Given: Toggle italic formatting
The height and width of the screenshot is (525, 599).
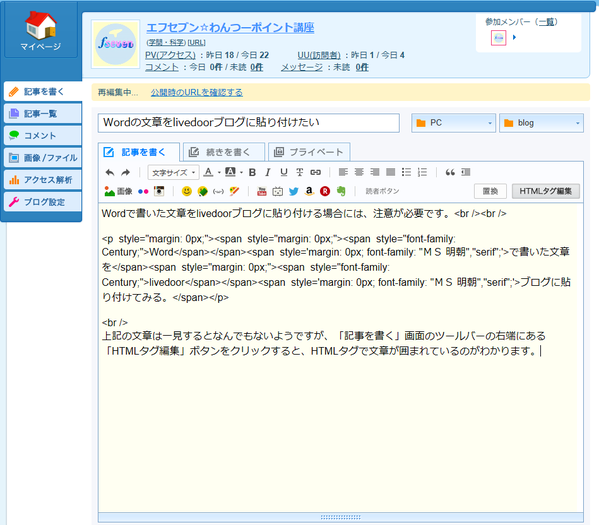Looking at the screenshot, I should pyautogui.click(x=268, y=172).
